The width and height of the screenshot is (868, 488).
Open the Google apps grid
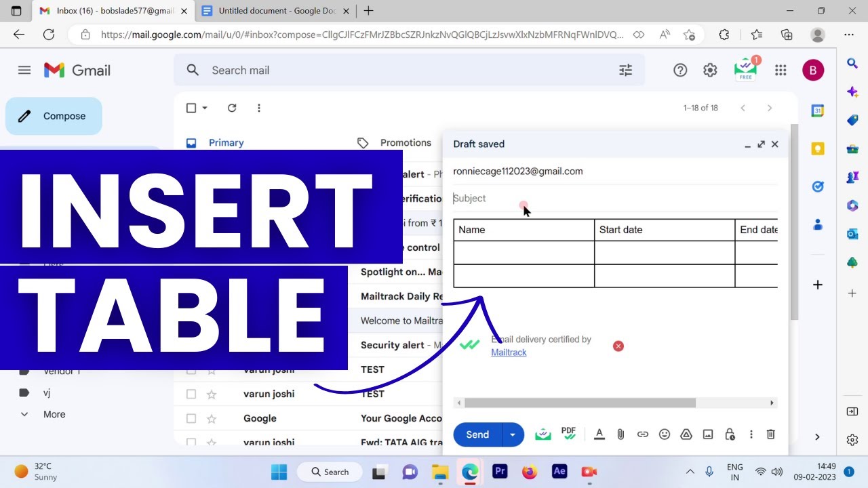[781, 70]
